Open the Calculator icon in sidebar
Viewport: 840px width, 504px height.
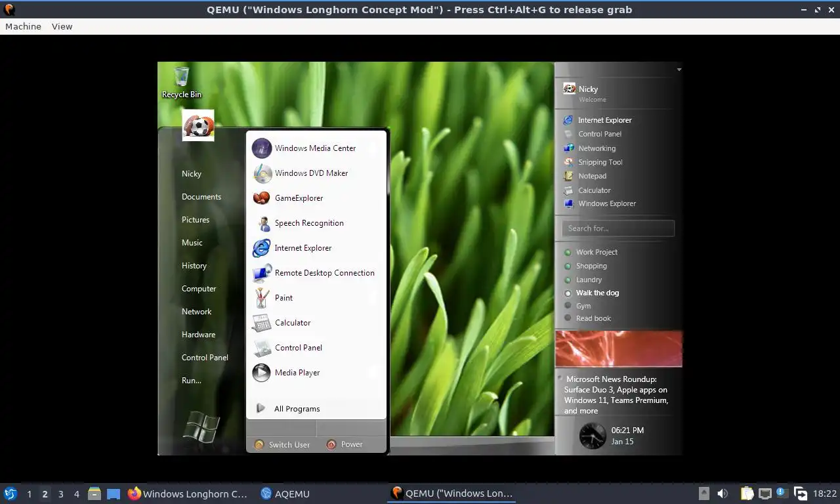pos(568,190)
